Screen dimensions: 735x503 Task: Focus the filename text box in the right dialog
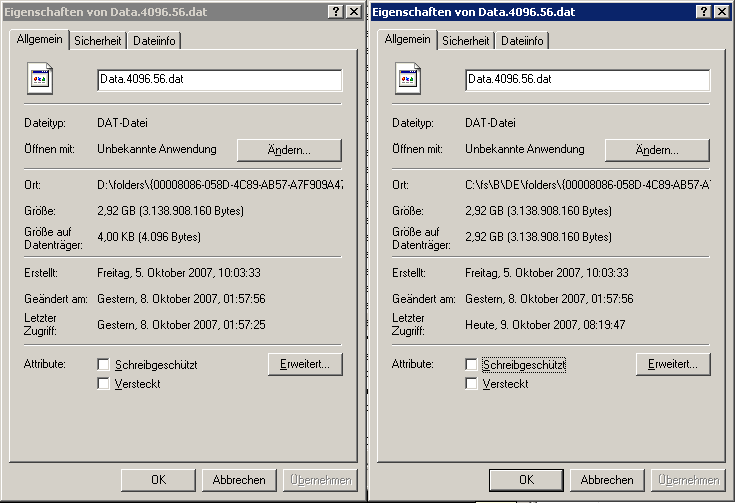tap(588, 80)
